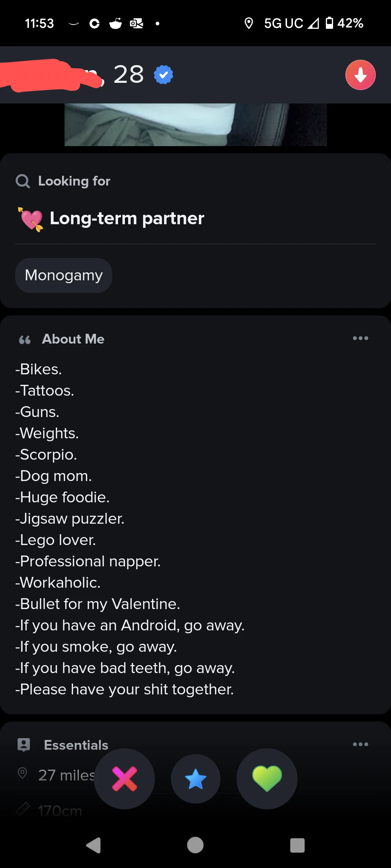This screenshot has width=391, height=868.
Task: Tap the 27 miles location pin icon
Action: [x=22, y=773]
